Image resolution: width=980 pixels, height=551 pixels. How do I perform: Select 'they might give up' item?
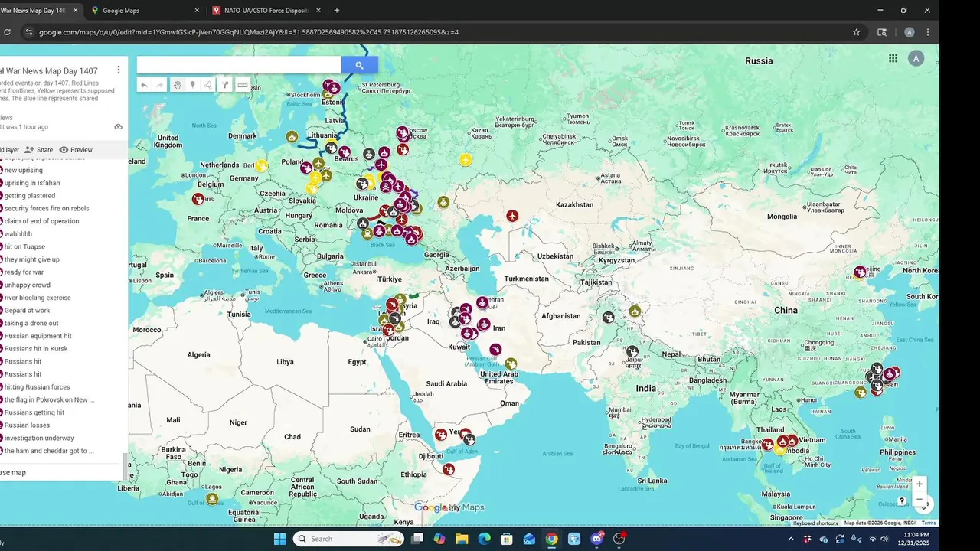(x=32, y=259)
